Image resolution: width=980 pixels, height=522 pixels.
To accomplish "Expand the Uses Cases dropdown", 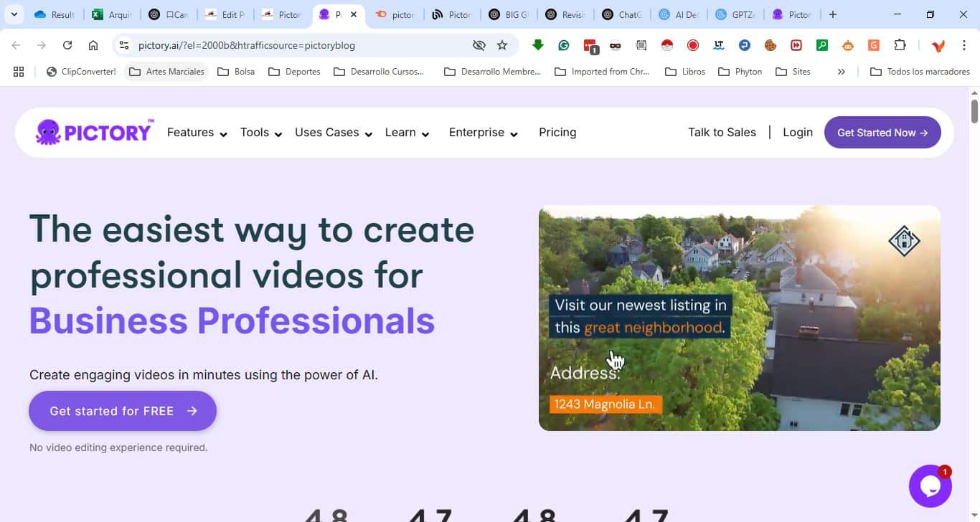I will 333,133.
